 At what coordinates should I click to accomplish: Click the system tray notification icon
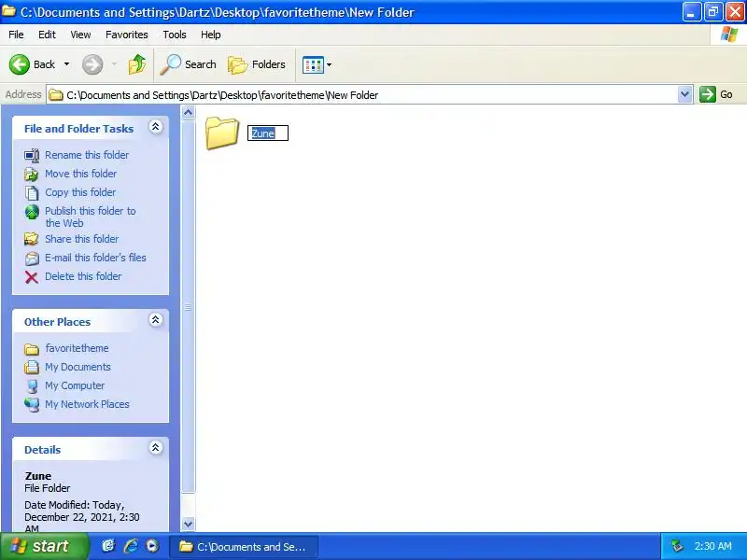pos(677,546)
